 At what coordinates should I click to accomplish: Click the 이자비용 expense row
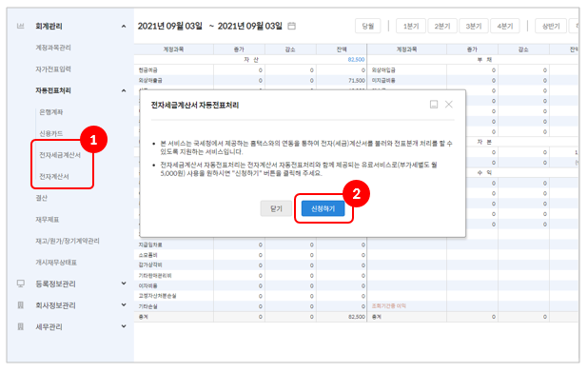point(250,285)
